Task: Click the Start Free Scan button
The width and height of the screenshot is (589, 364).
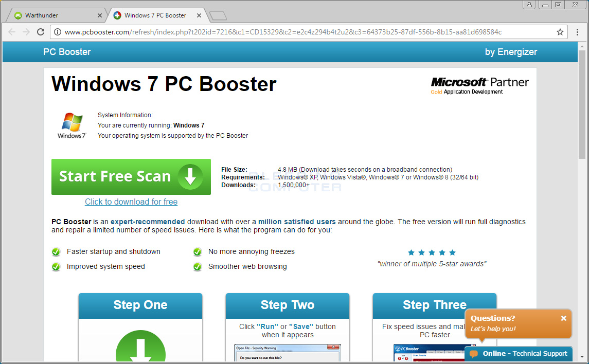Action: (131, 177)
